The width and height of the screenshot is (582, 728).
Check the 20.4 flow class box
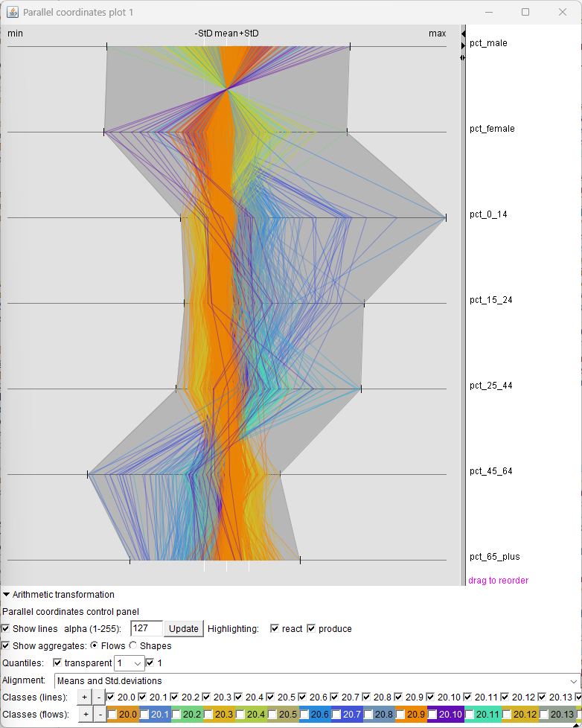[240, 714]
